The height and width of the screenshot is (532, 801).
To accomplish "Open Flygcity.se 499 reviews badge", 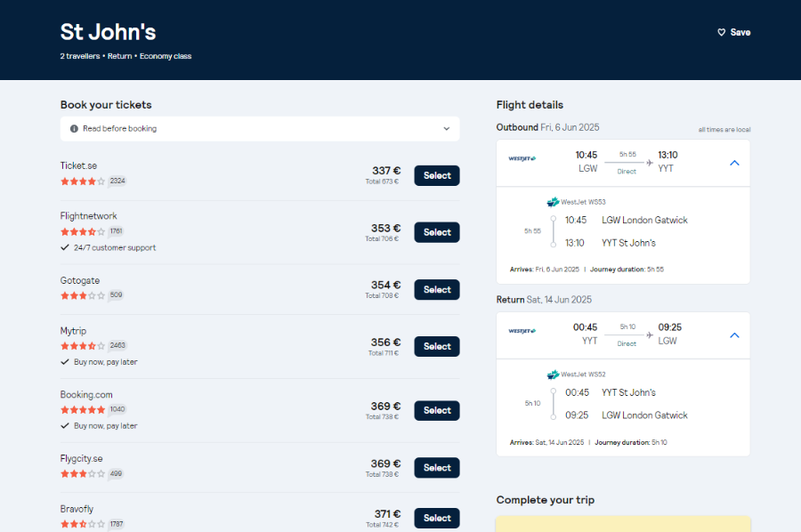I will [116, 473].
